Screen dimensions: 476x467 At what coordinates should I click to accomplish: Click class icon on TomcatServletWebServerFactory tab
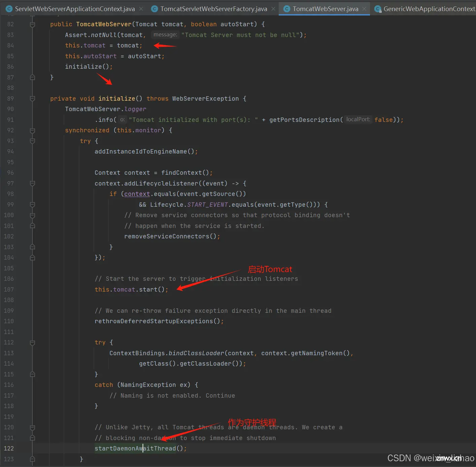tap(155, 9)
